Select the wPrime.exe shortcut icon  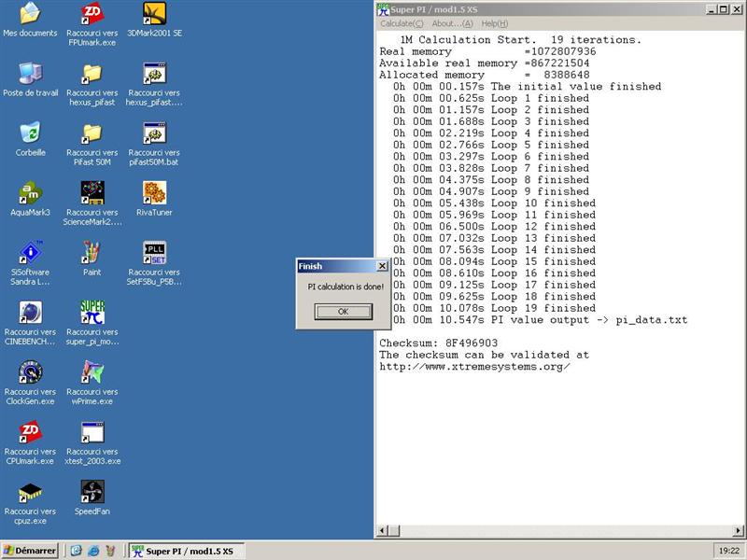pyautogui.click(x=92, y=372)
